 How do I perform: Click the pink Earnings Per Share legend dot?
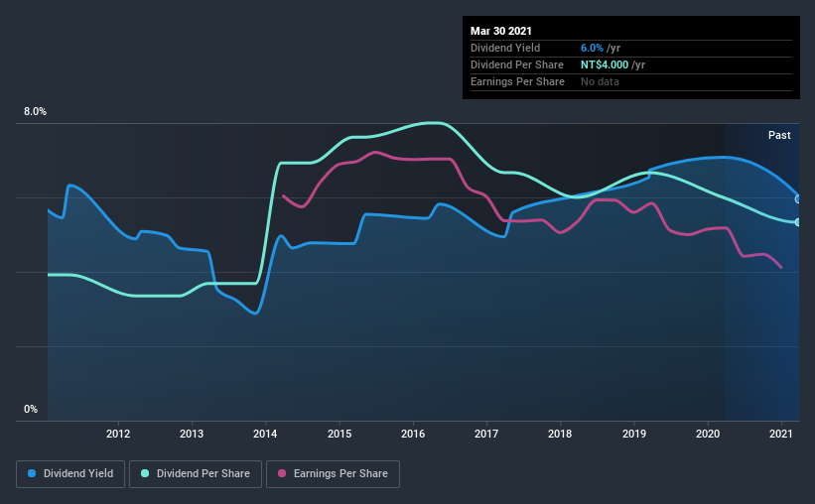click(282, 473)
